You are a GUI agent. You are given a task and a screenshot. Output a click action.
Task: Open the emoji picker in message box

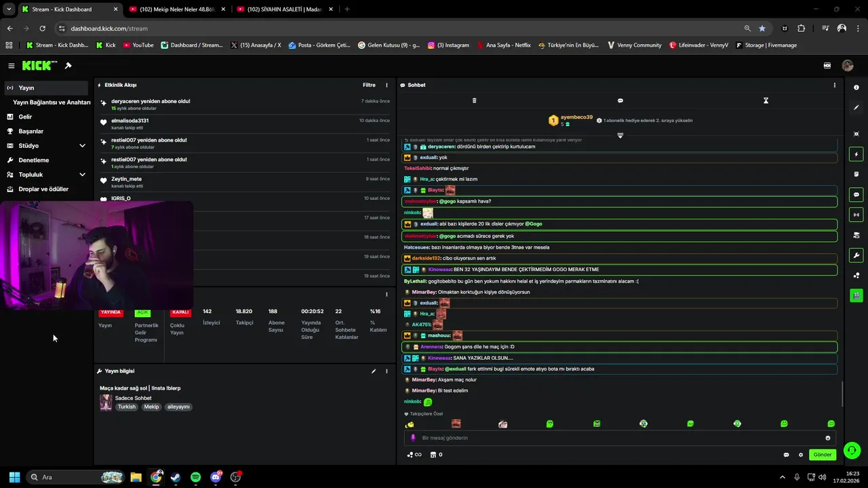click(x=828, y=438)
